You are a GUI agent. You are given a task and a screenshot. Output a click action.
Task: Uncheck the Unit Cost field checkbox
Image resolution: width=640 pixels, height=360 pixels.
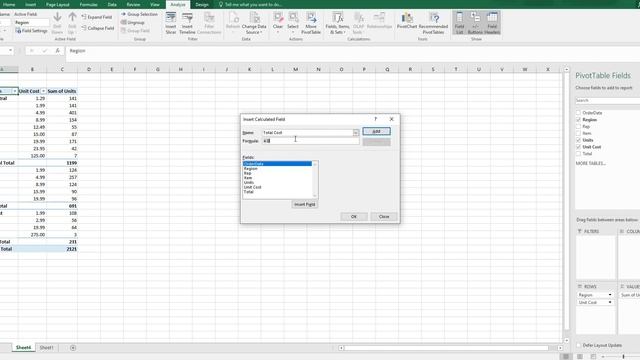(578, 147)
